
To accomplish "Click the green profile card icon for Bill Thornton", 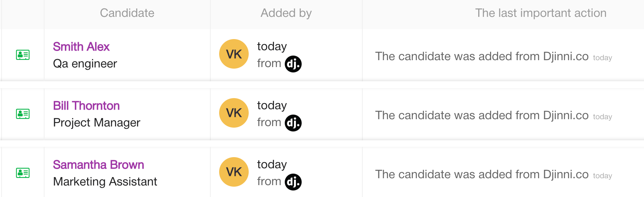I will pos(23,114).
